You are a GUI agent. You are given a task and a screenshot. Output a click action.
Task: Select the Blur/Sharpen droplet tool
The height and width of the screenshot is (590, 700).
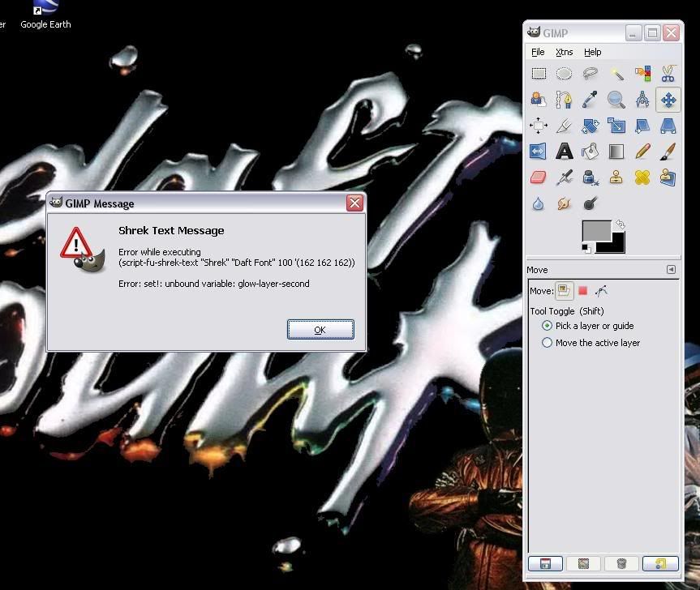click(539, 203)
